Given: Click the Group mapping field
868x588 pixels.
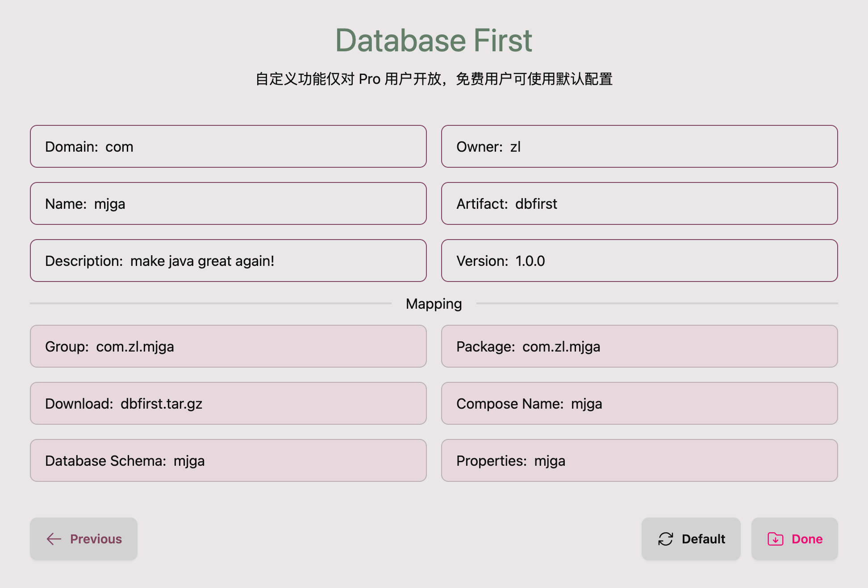Looking at the screenshot, I should pos(228,346).
